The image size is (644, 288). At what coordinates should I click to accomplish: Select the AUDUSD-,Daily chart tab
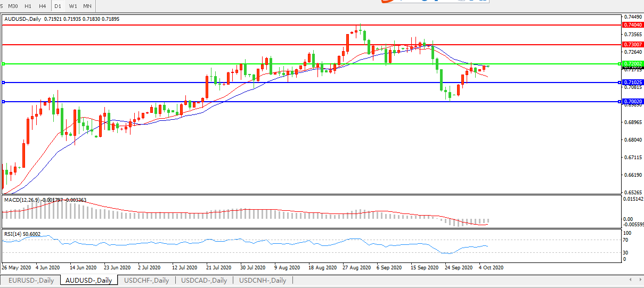coord(89,280)
